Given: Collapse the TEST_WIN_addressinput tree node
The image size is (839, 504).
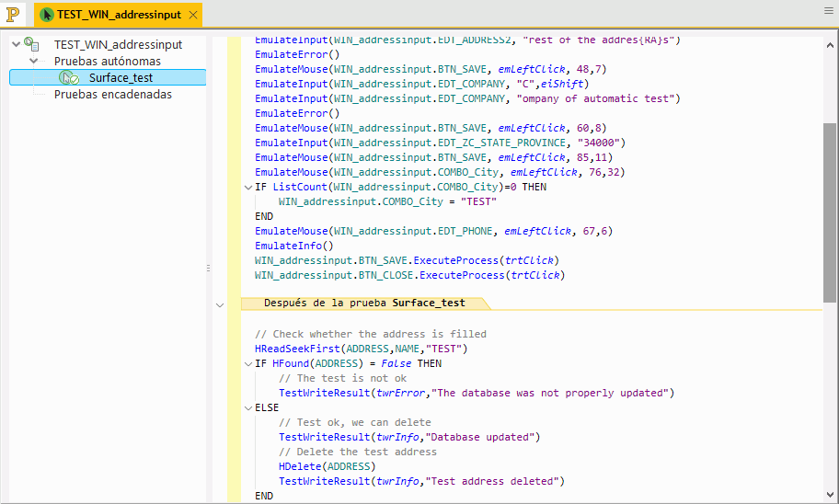Looking at the screenshot, I should (16, 44).
